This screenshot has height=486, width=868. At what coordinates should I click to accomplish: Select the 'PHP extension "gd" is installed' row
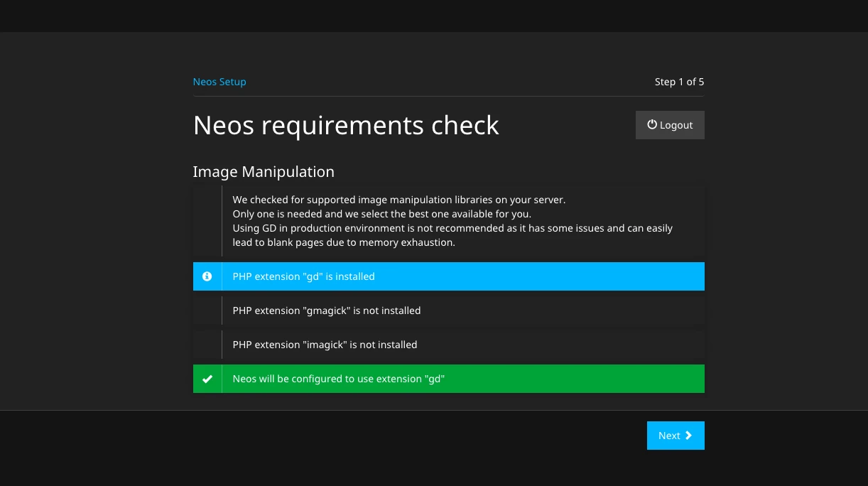[x=449, y=276]
